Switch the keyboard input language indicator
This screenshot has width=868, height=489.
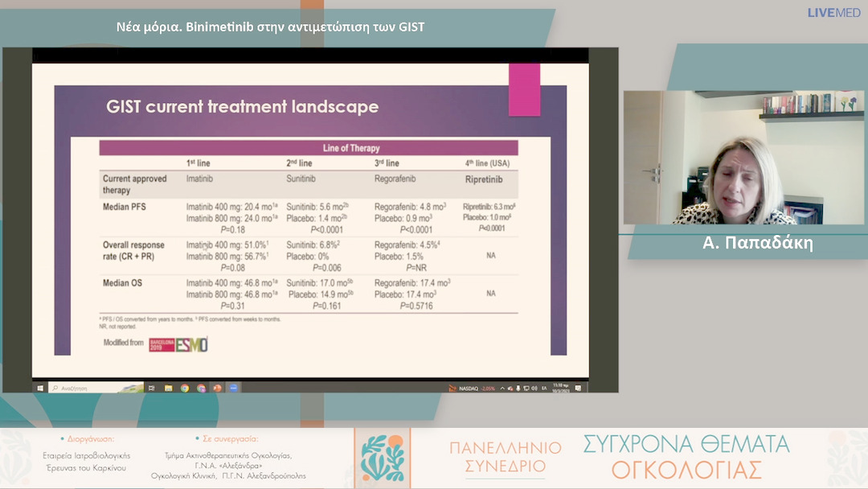tap(544, 388)
